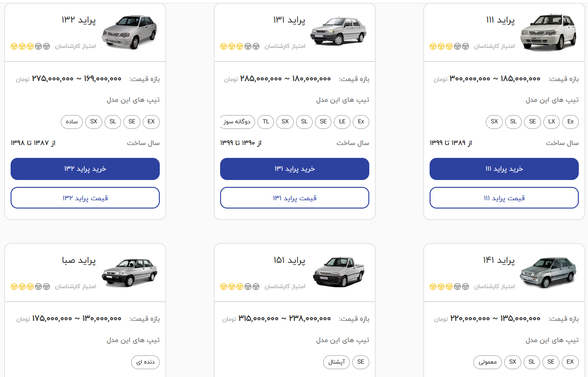The height and width of the screenshot is (377, 588).
Task: Select the EX trim chip on Pride 132
Action: pos(151,122)
